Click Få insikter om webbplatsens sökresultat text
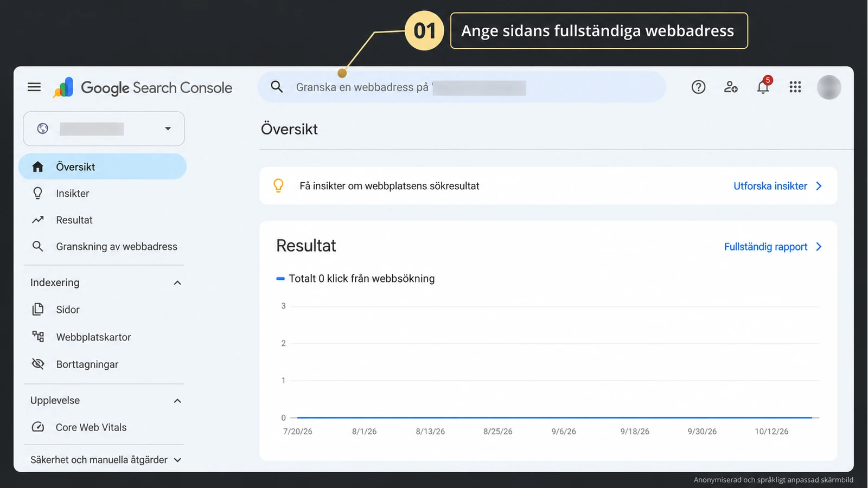This screenshot has width=868, height=488. click(390, 186)
